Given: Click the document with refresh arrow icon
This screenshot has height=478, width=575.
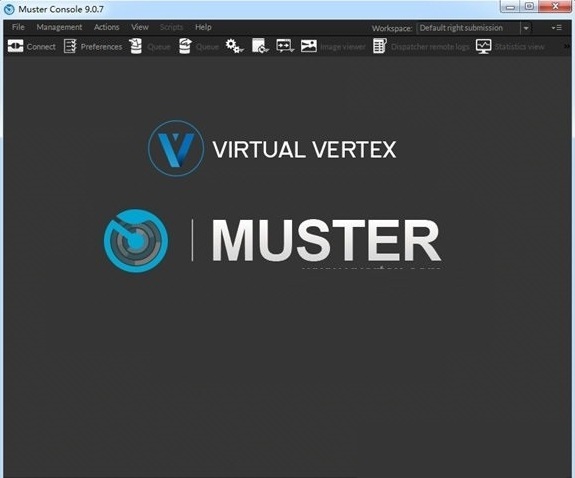Looking at the screenshot, I should coord(260,46).
